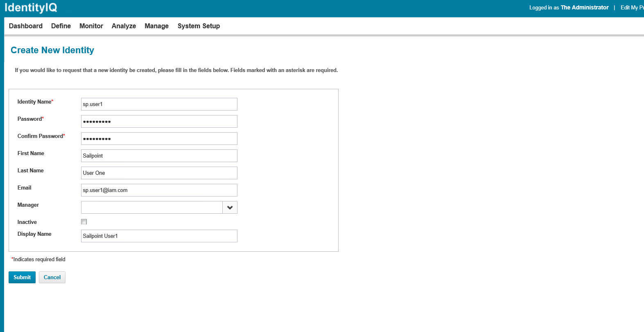Focus the Password input field
Screen dimensions: 644x332
coord(159,121)
